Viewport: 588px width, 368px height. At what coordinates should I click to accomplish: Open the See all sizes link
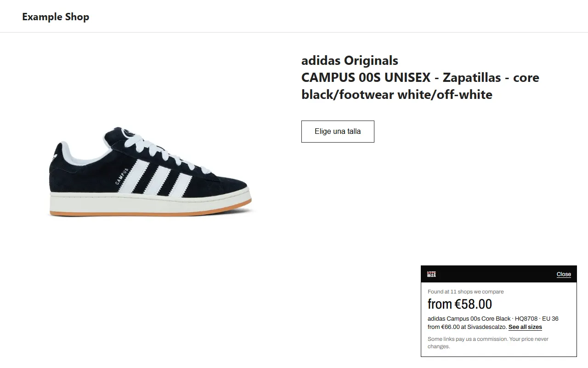525,327
